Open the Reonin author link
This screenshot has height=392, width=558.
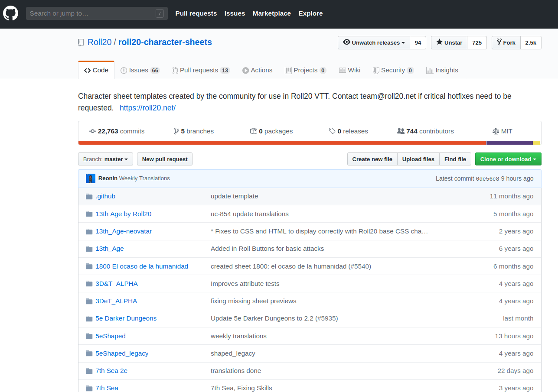tap(108, 178)
